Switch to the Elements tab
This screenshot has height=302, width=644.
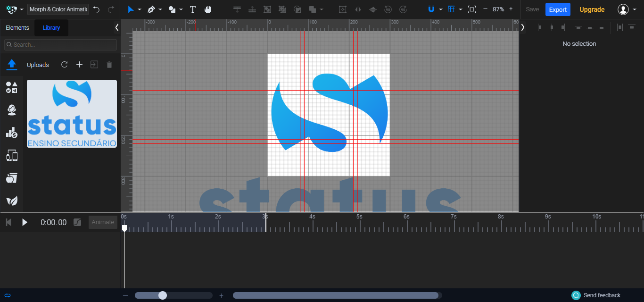(x=17, y=27)
